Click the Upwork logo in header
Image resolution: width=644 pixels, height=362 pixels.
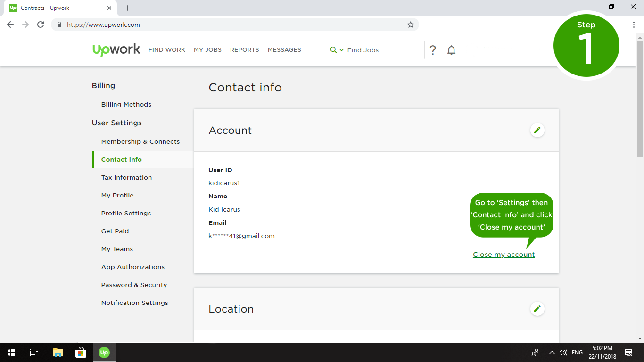[x=116, y=49]
